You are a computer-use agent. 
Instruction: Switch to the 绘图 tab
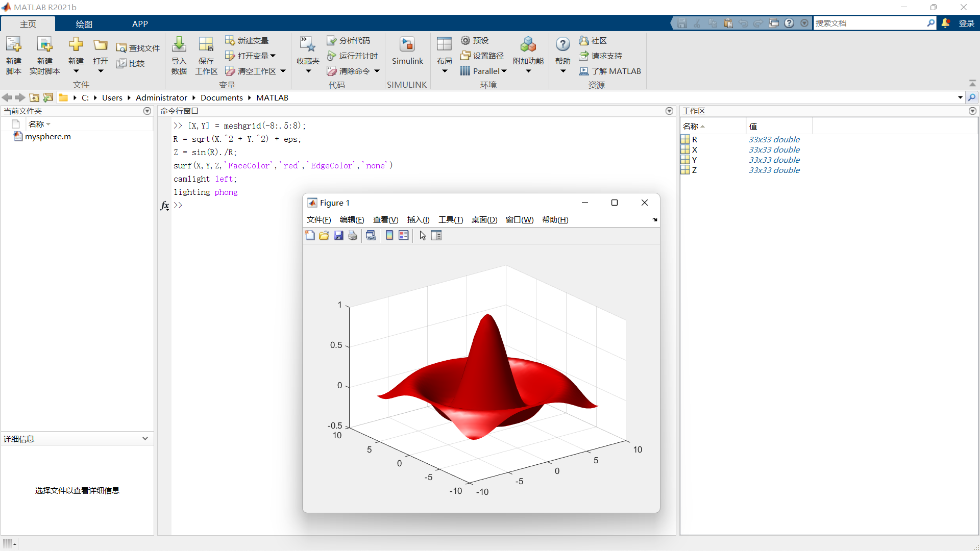coord(84,24)
